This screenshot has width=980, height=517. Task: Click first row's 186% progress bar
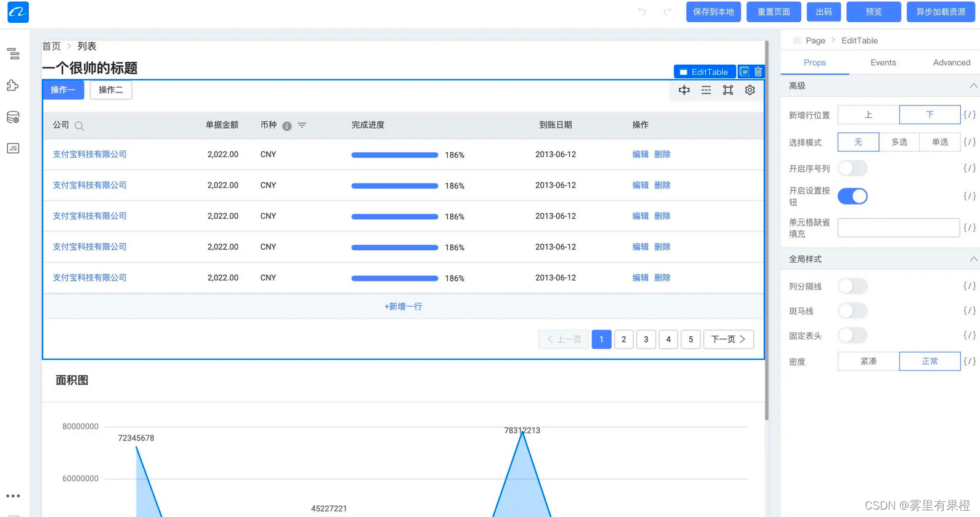click(395, 155)
